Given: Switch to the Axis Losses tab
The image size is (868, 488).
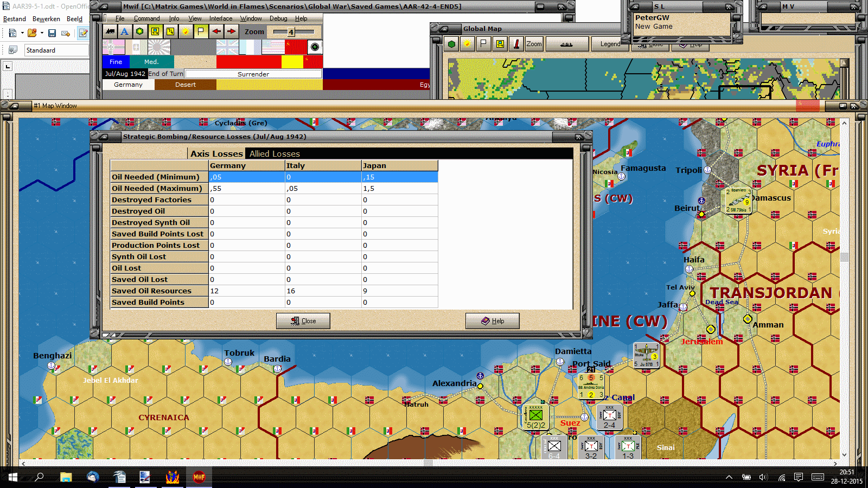Looking at the screenshot, I should click(216, 154).
